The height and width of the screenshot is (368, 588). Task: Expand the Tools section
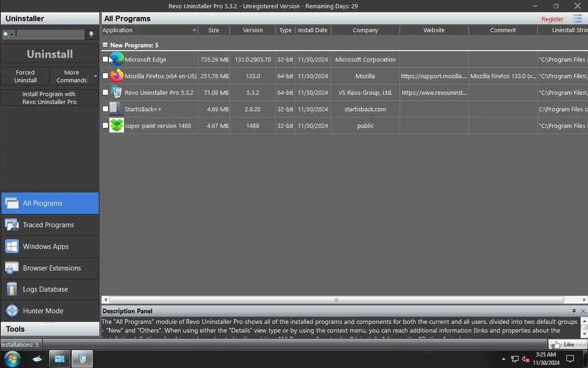click(x=50, y=329)
